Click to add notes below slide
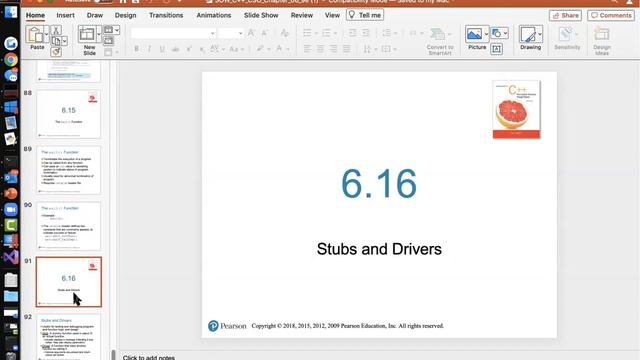The height and width of the screenshot is (360, 640). click(149, 357)
